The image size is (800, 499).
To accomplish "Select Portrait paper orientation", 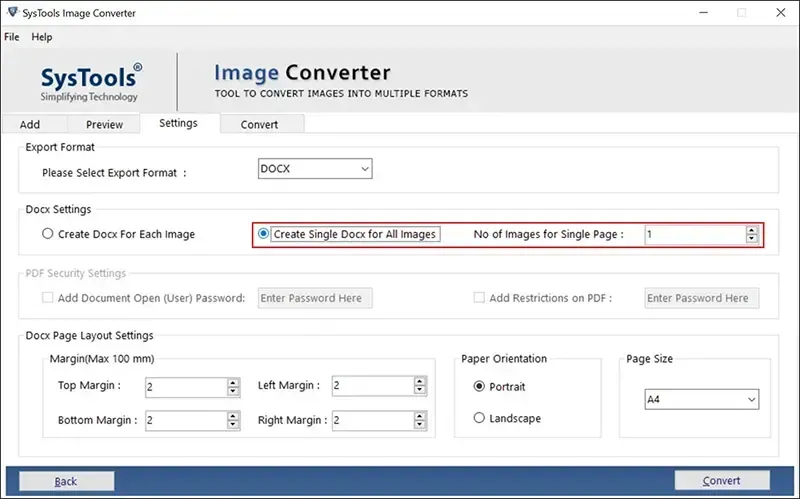I will 480,386.
